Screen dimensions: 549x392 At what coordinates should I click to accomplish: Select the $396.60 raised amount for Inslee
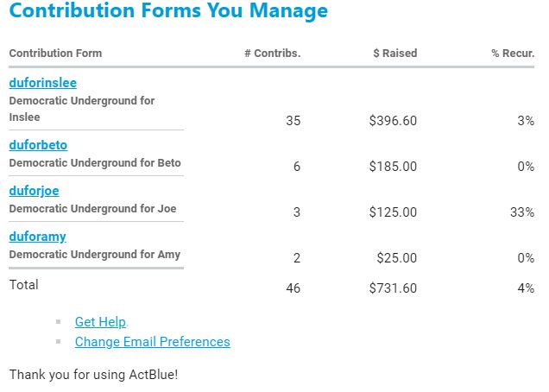(x=393, y=121)
